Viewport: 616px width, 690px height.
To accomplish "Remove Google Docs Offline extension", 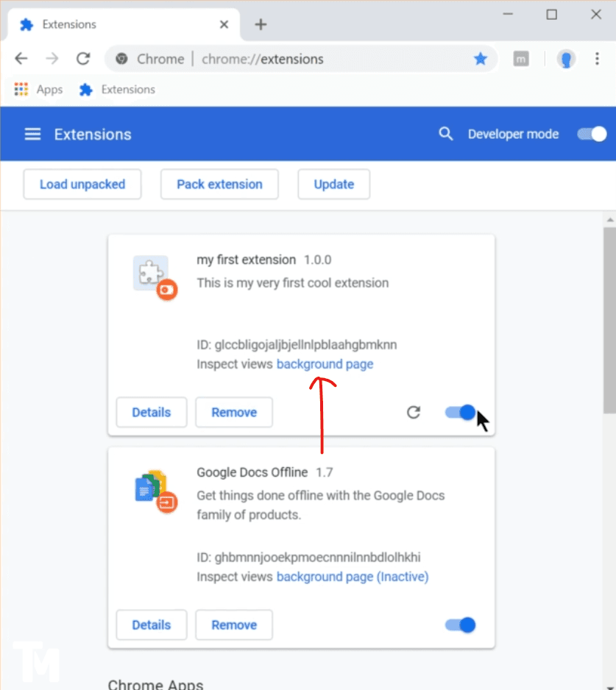I will tap(234, 625).
